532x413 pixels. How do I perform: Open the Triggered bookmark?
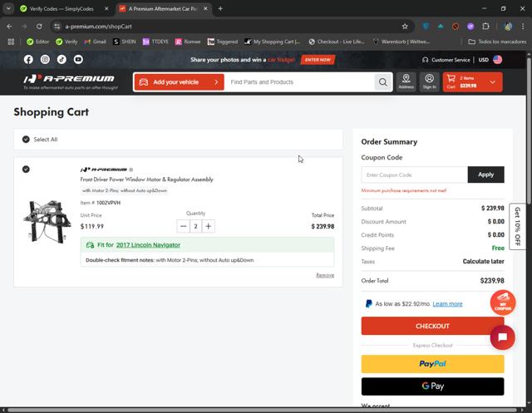coord(223,42)
